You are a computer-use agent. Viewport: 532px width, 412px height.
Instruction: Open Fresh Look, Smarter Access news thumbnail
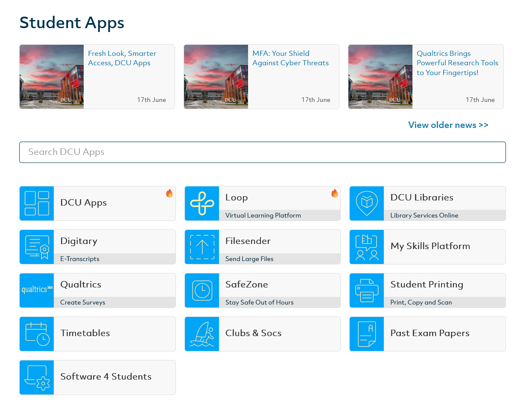click(52, 77)
